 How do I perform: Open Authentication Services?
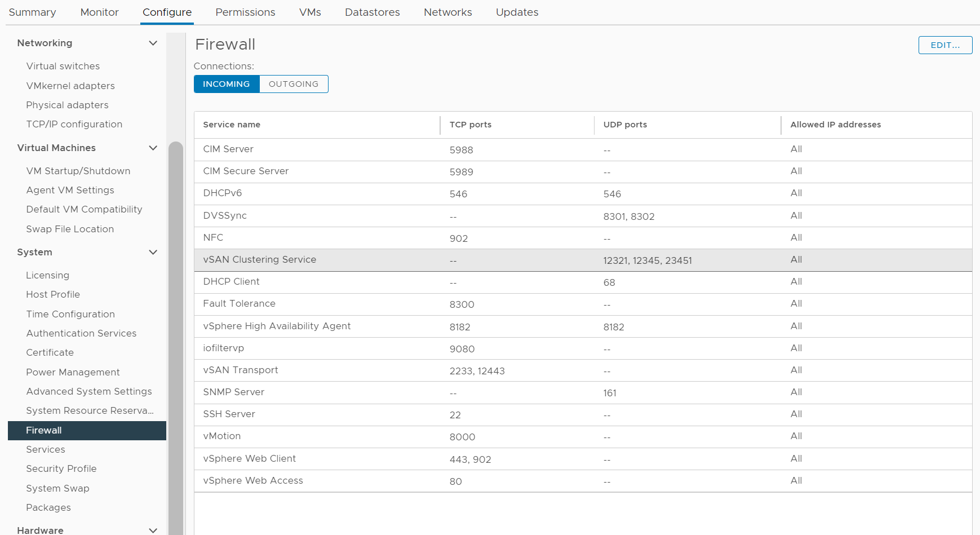pyautogui.click(x=81, y=333)
